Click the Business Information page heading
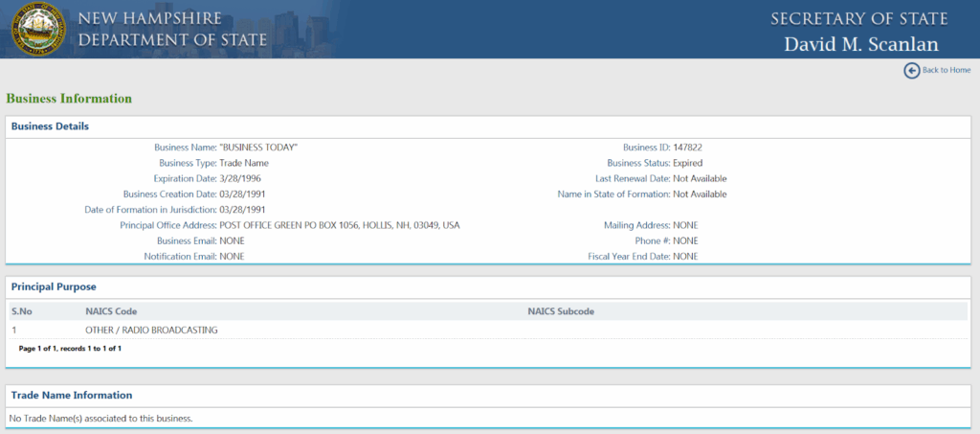The height and width of the screenshot is (434, 980). (x=69, y=99)
